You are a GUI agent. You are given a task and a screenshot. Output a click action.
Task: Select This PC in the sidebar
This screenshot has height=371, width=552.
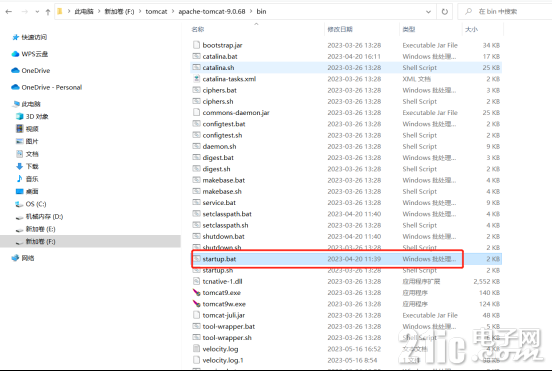[x=27, y=104]
